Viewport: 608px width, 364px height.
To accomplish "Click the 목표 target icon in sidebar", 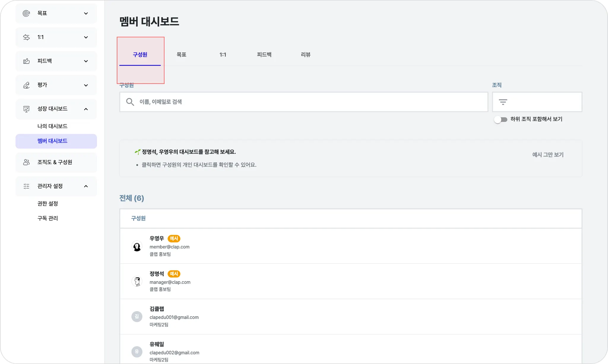I will (26, 13).
